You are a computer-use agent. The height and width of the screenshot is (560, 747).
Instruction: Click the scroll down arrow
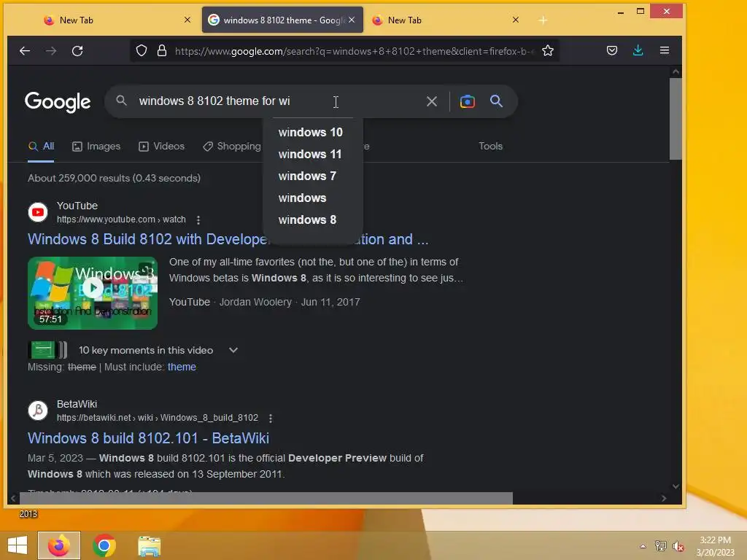click(676, 486)
